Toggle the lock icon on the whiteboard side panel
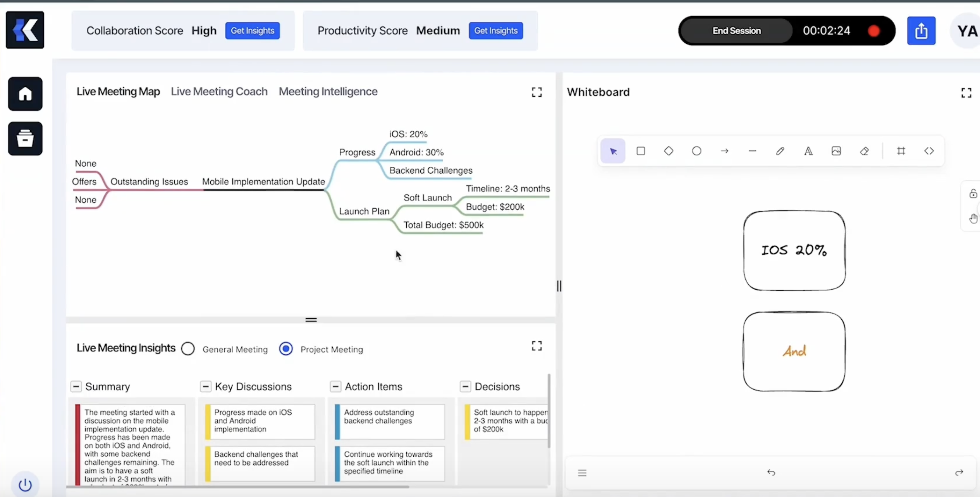Viewport: 980px width, 497px height. [x=973, y=193]
